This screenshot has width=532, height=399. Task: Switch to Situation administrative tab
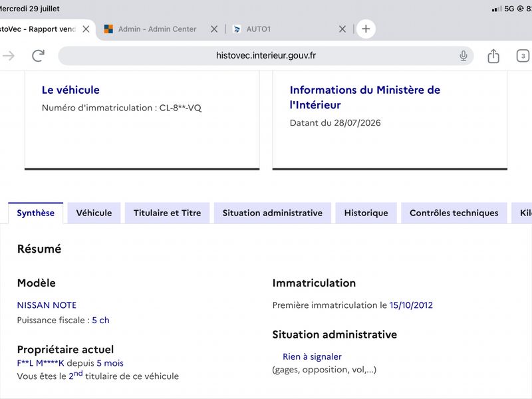coord(273,213)
